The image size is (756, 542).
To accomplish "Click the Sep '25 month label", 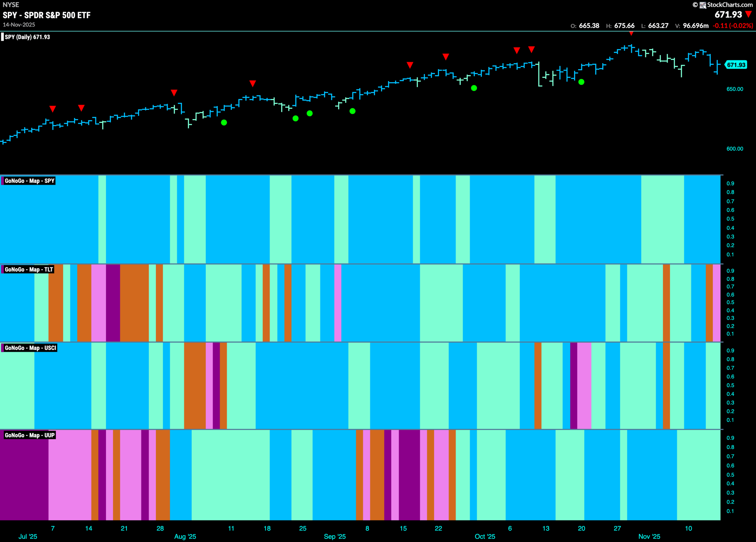I will (x=335, y=536).
